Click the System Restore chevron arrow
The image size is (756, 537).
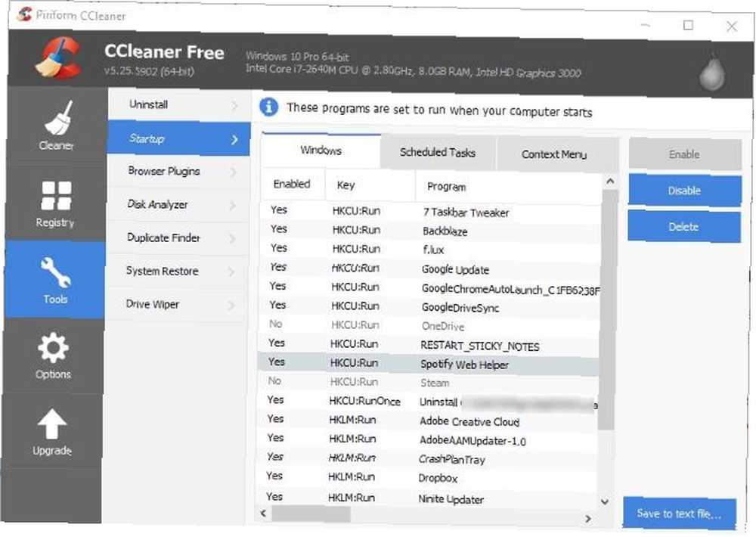click(x=232, y=272)
